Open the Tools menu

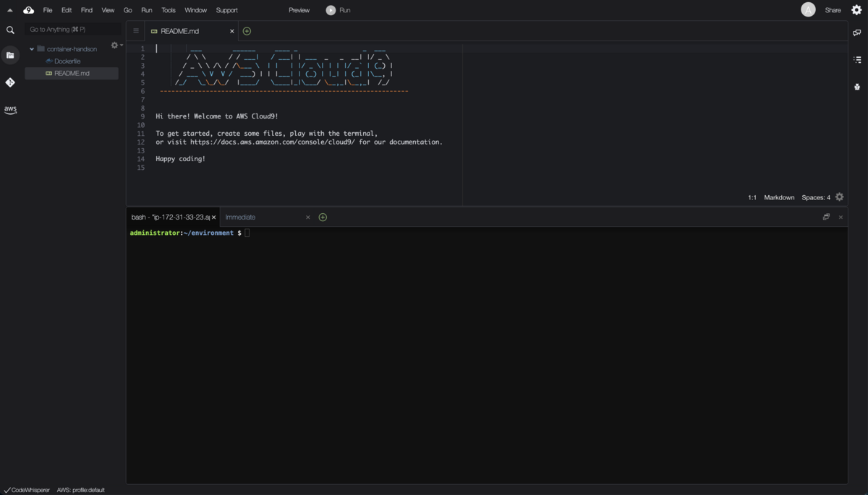[169, 10]
